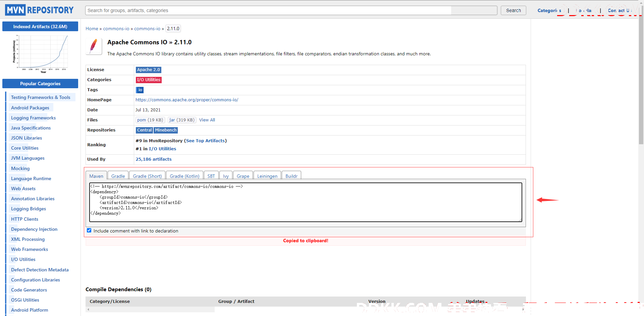Select the Maven tab
644x316 pixels.
pyautogui.click(x=96, y=176)
